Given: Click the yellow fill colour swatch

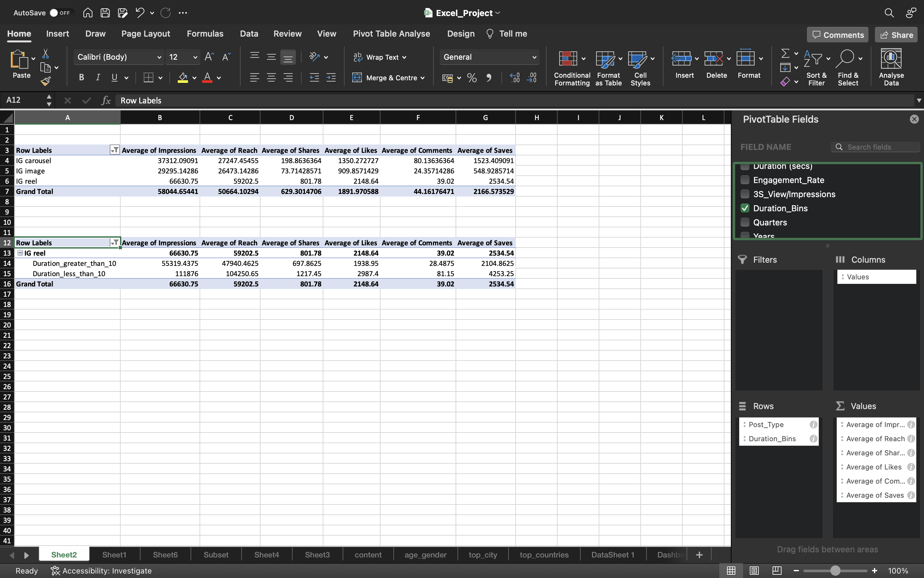Looking at the screenshot, I should coord(183,78).
